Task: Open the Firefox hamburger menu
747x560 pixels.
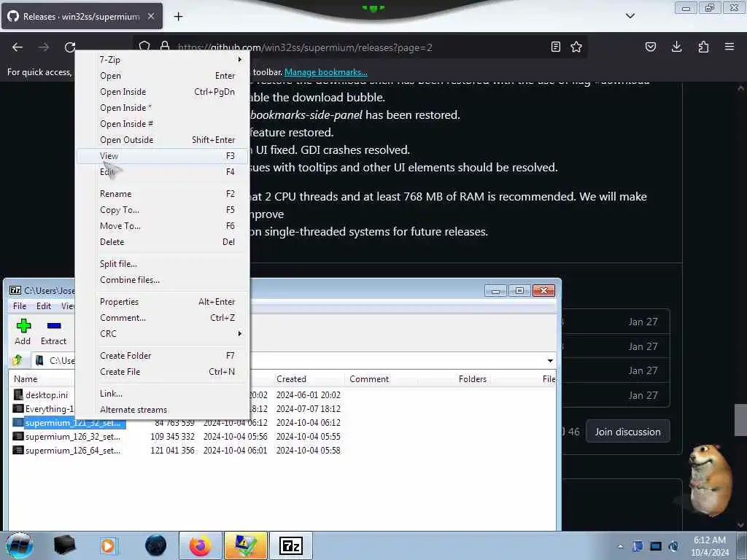Action: click(x=729, y=47)
